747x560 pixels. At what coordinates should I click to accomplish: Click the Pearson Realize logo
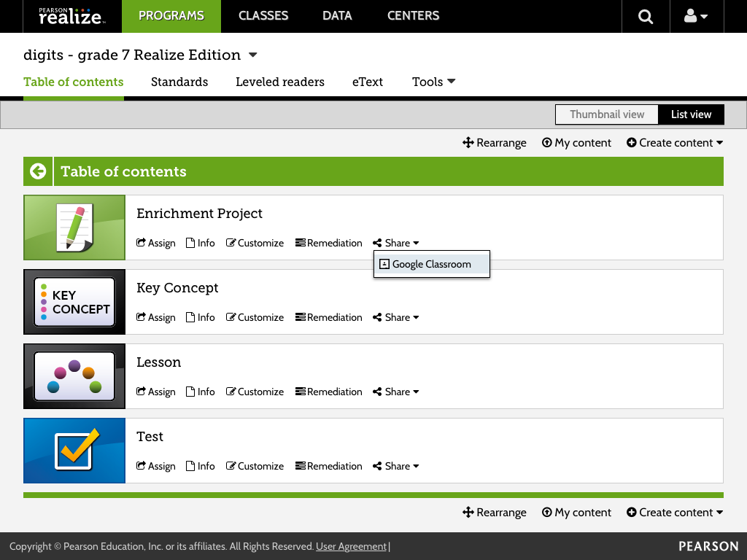(x=72, y=16)
